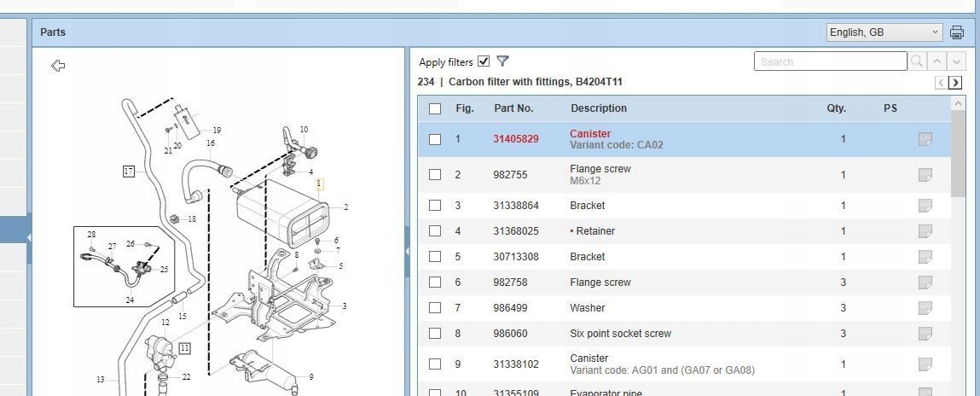Check the box for Washer 986499

pyautogui.click(x=435, y=308)
